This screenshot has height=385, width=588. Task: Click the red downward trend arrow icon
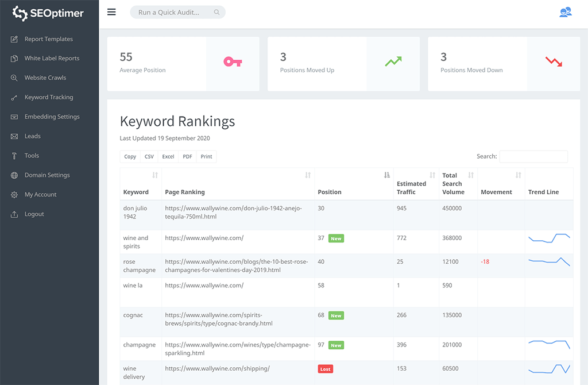554,62
